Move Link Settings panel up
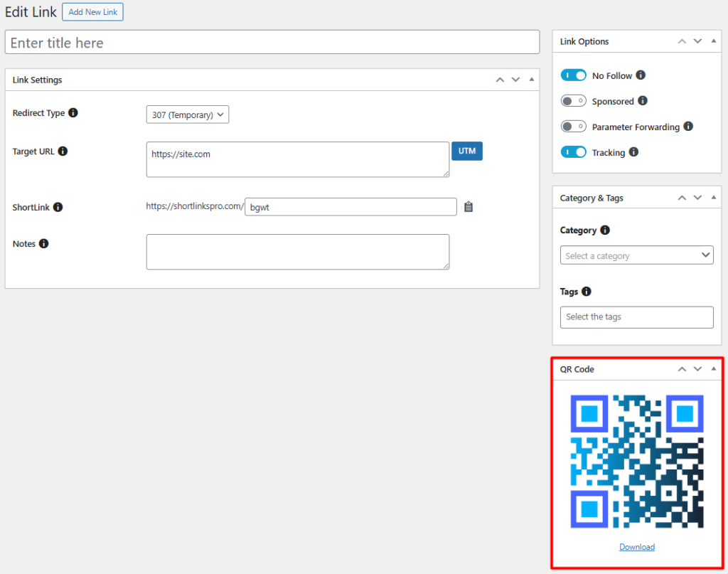The width and height of the screenshot is (728, 574). point(500,80)
